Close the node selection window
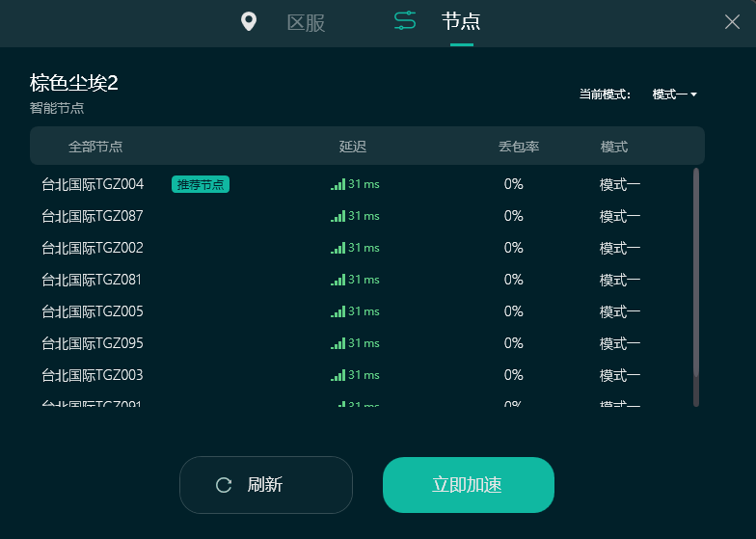 point(732,21)
